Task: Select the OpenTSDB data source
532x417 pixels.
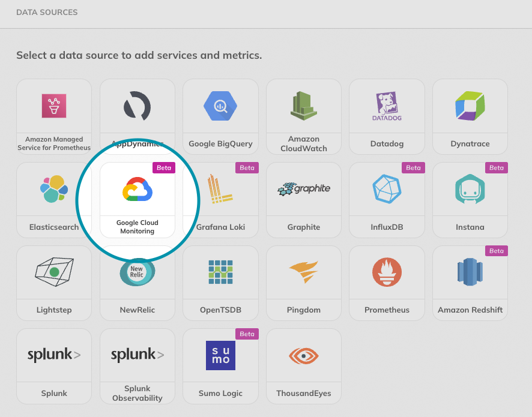Action: click(x=220, y=283)
